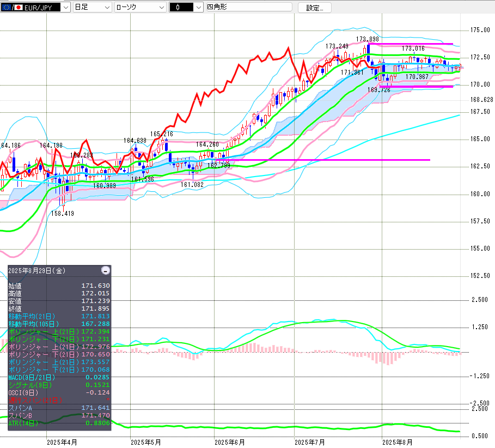Select the 終値 171.895 row

coord(59,308)
